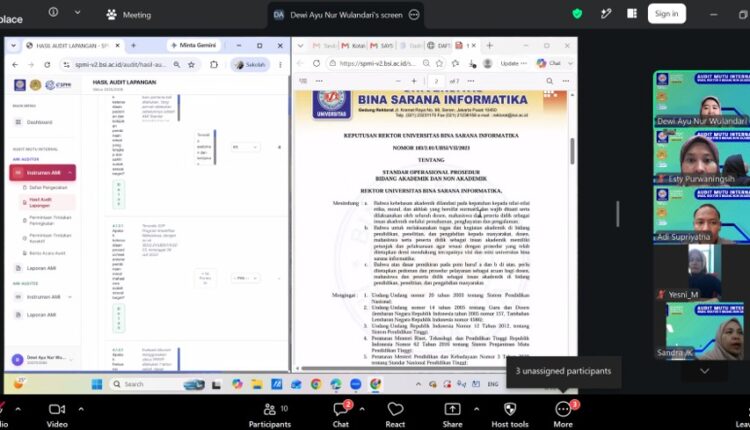
Task: Open Daftar Pengecekan sidebar item
Action: 48,187
